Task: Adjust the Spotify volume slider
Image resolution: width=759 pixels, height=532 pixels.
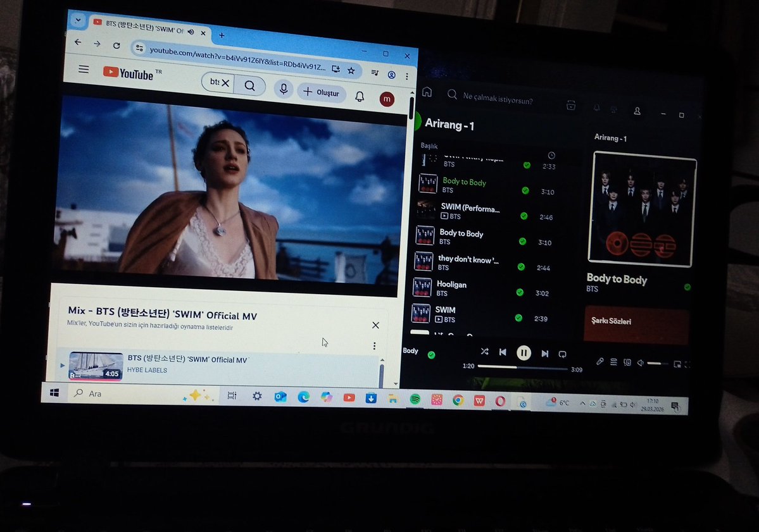Action: [x=657, y=363]
